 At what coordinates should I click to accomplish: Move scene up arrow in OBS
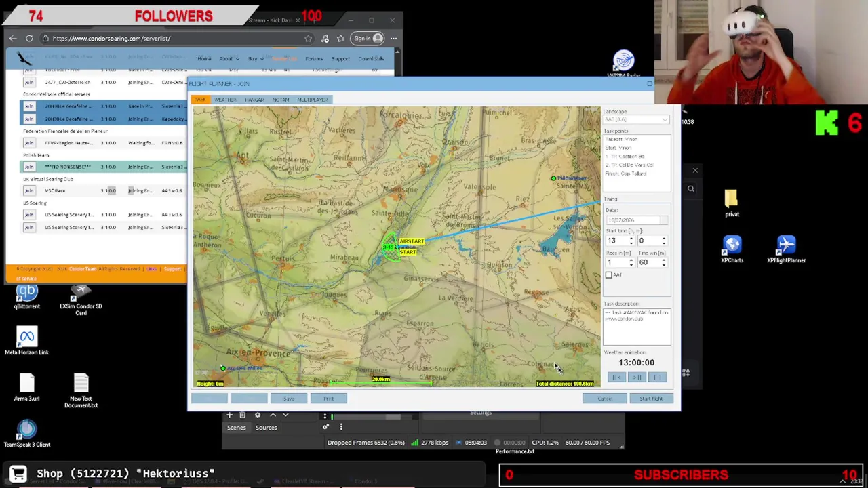click(x=273, y=415)
